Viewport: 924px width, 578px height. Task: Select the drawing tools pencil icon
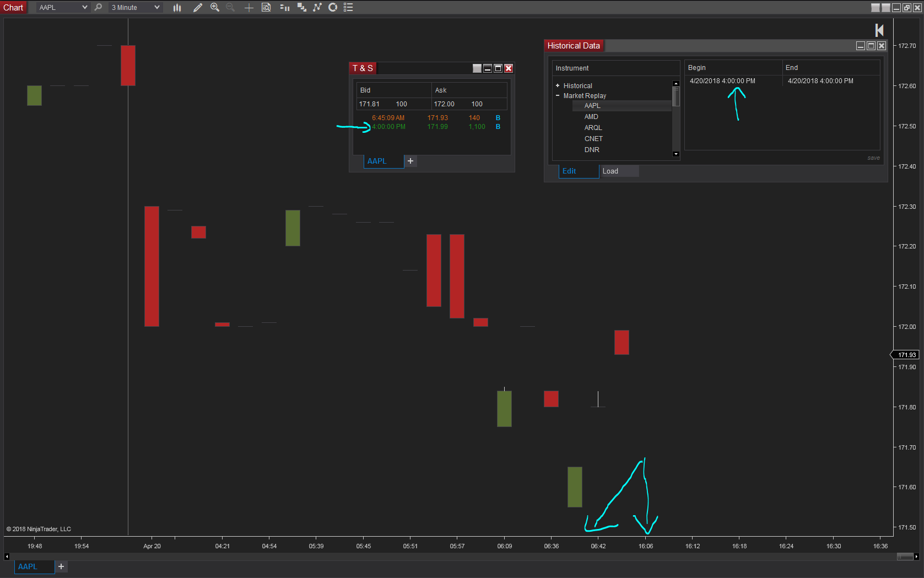(x=197, y=7)
